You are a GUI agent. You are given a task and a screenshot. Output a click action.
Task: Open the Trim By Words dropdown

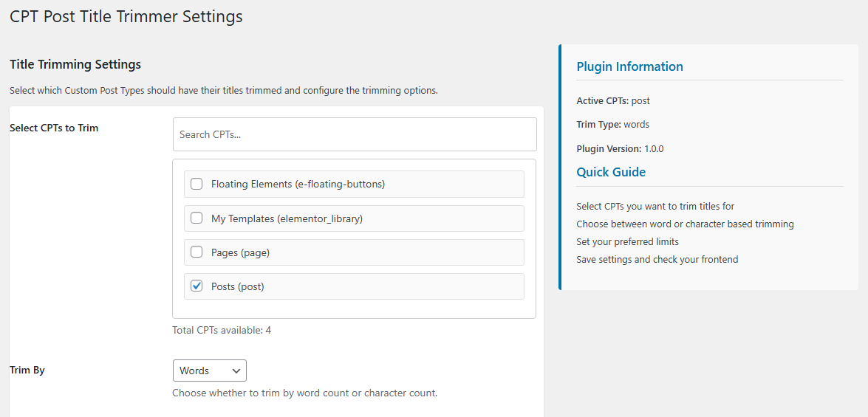(x=210, y=371)
